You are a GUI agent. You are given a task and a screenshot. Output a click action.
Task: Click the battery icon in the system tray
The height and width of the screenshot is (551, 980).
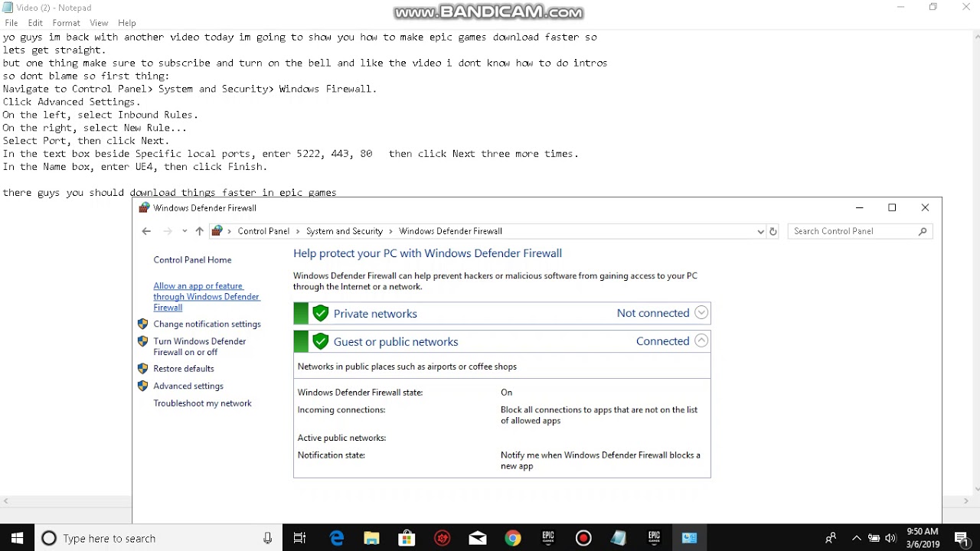(x=874, y=538)
